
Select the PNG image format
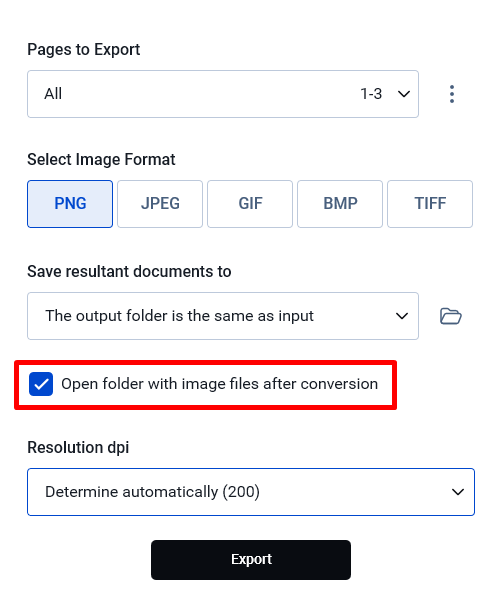point(70,204)
